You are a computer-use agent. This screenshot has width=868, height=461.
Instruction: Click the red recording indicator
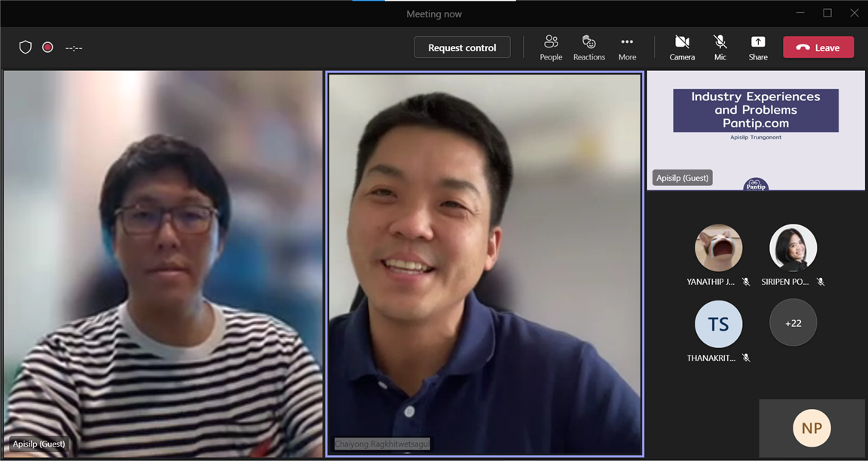click(x=47, y=47)
